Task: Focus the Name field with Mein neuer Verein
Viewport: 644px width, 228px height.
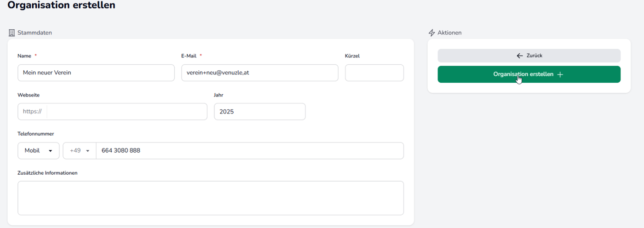Action: point(96,73)
